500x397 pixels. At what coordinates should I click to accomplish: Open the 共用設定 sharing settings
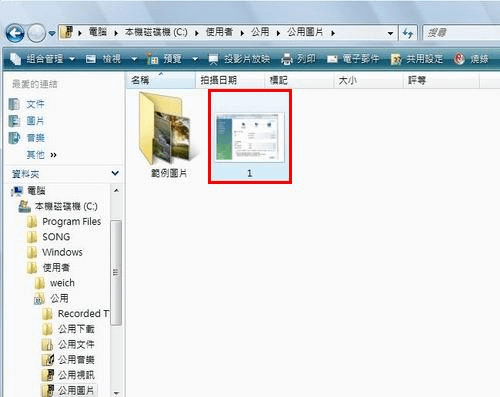pos(417,59)
